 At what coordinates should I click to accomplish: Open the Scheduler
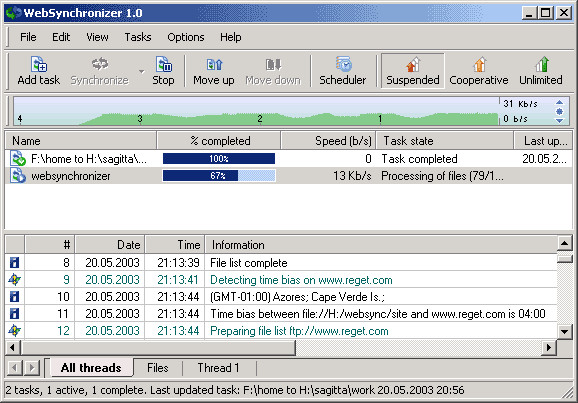pyautogui.click(x=343, y=71)
